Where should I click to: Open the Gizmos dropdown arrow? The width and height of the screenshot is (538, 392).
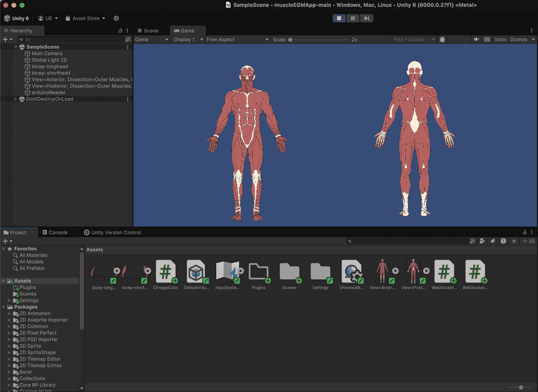(x=533, y=39)
